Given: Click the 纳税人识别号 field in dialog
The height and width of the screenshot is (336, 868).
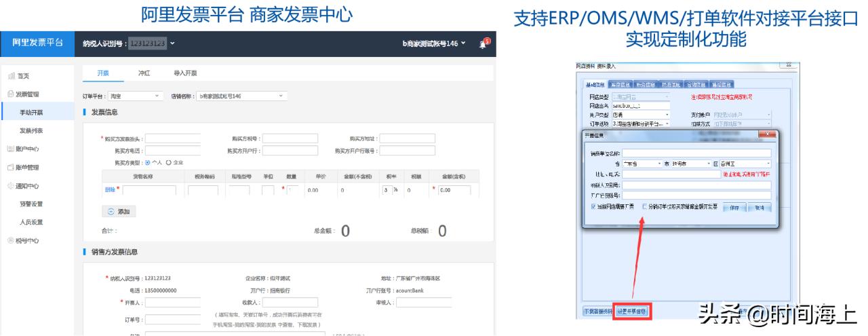Looking at the screenshot, I should point(696,185).
